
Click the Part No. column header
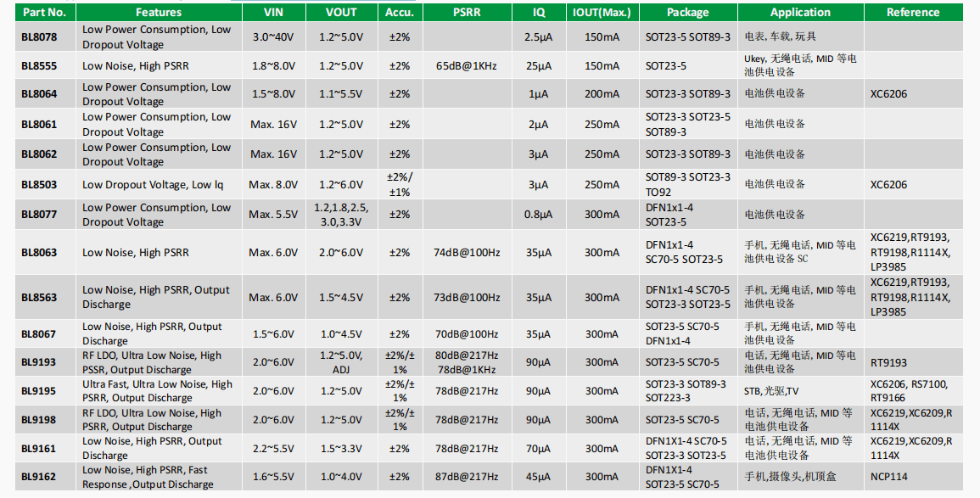pos(45,12)
